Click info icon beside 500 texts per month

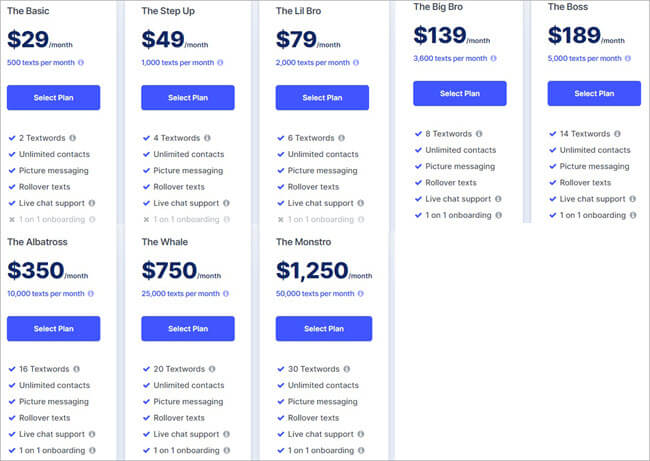tap(81, 62)
